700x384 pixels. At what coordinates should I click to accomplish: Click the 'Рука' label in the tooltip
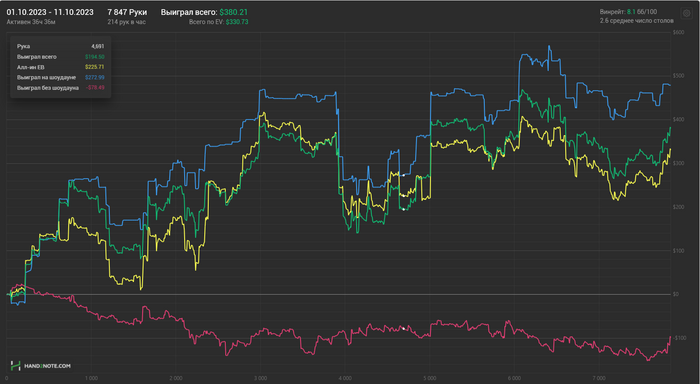23,46
